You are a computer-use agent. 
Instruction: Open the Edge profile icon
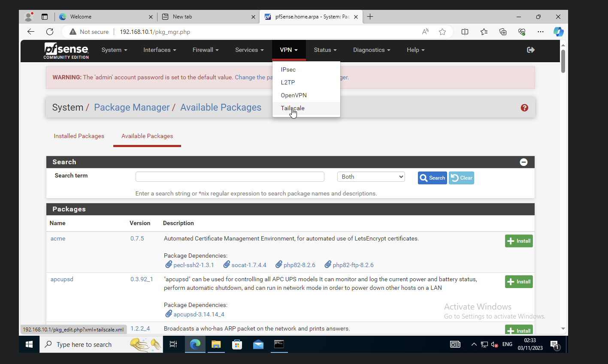coord(29,17)
